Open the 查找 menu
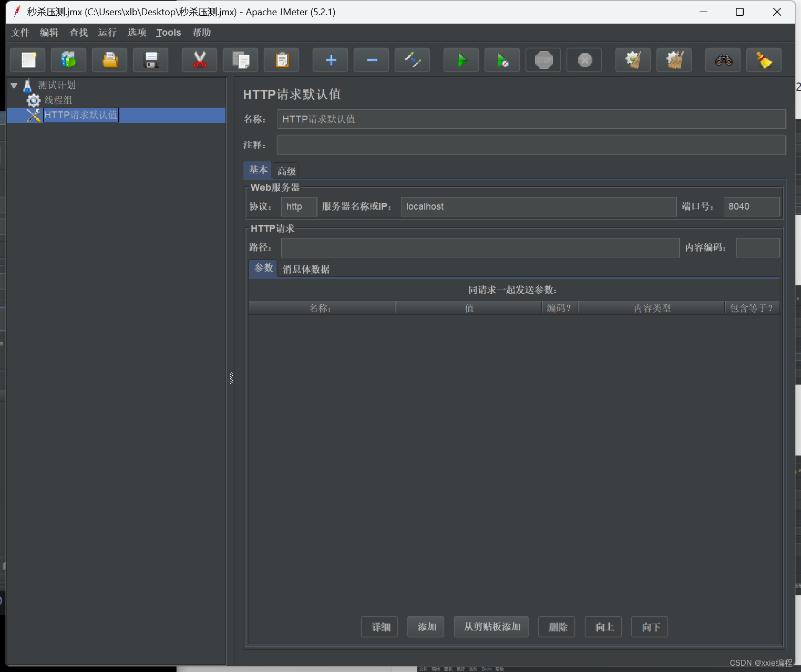This screenshot has height=672, width=801. 78,33
